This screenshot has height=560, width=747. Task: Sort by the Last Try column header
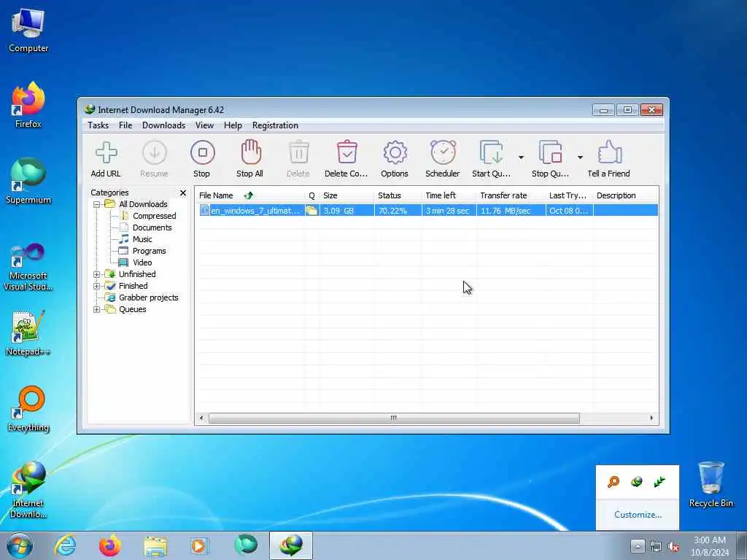569,195
